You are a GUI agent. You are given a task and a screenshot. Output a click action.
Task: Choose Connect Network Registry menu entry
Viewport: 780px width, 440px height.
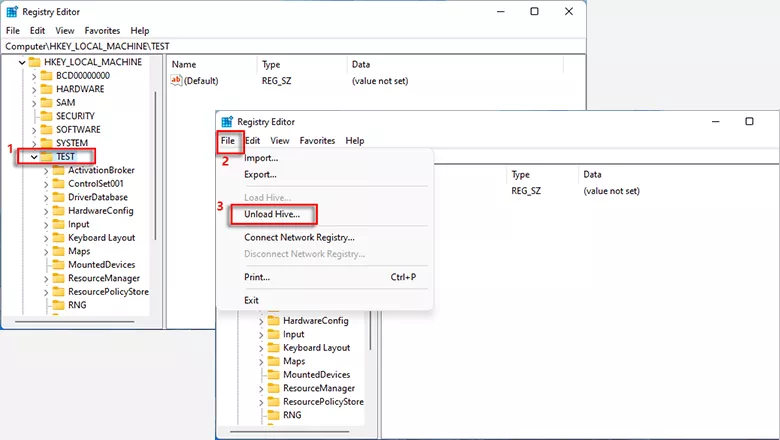[299, 238]
